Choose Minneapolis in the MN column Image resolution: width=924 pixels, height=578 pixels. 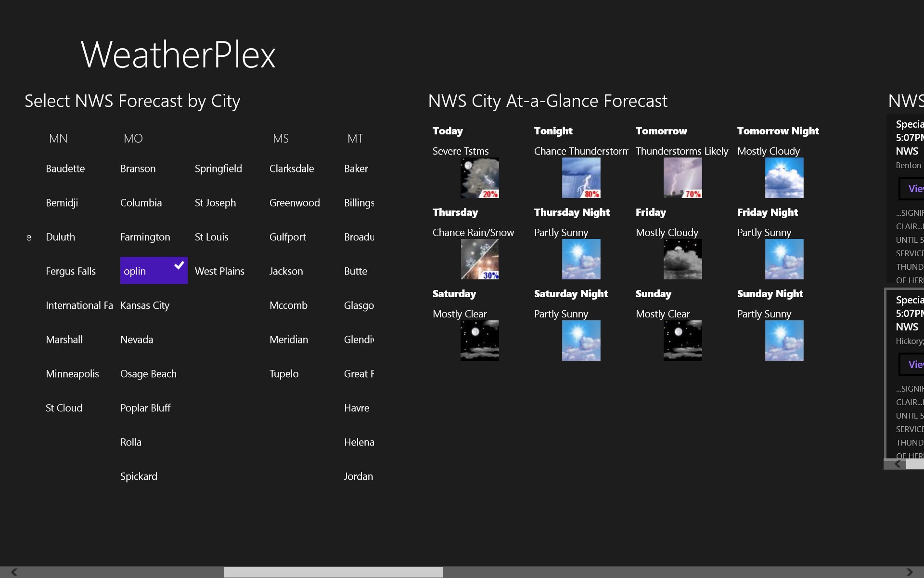pos(72,374)
